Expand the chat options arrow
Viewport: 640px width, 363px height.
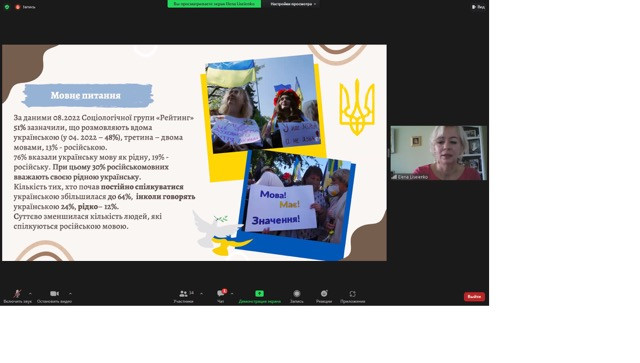pyautogui.click(x=232, y=294)
